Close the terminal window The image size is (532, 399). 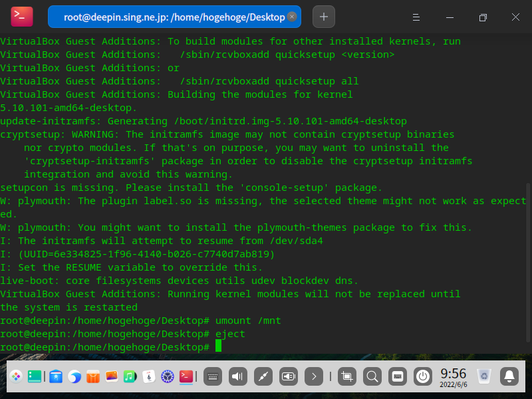(x=516, y=17)
